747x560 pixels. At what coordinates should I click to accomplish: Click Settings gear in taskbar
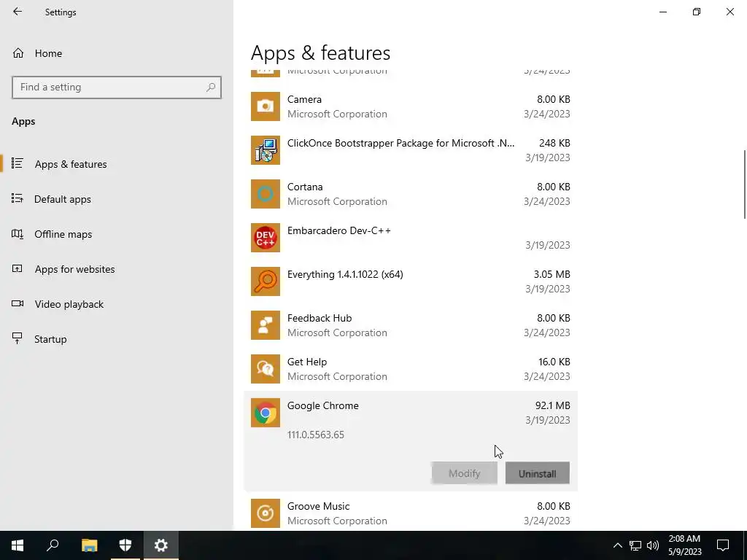[x=161, y=545]
